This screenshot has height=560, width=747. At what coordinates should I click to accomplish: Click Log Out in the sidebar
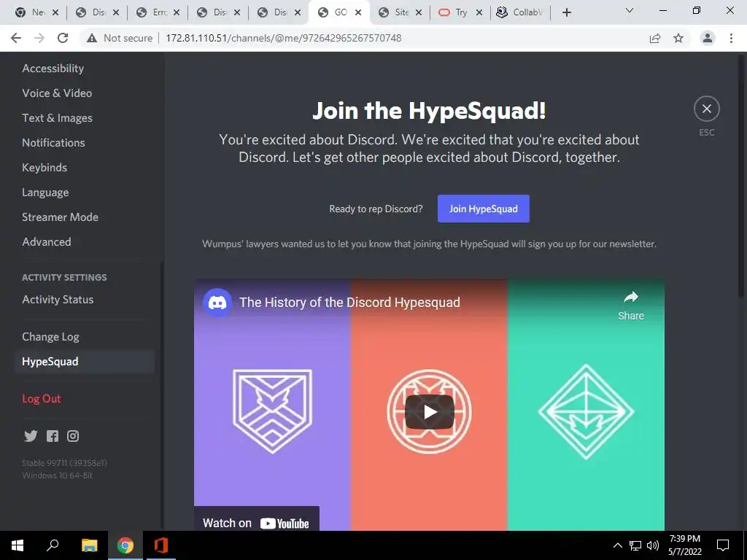click(x=42, y=399)
